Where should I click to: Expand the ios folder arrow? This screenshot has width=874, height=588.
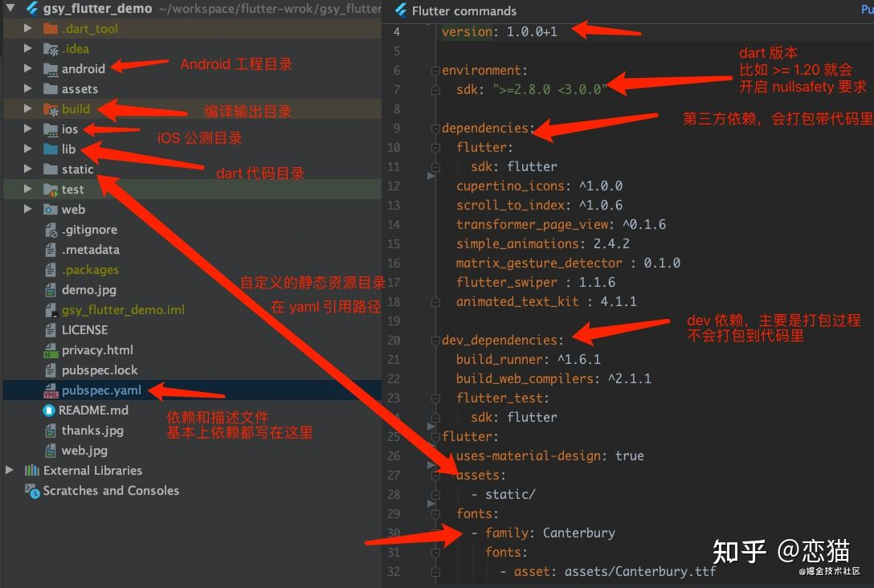pyautogui.click(x=27, y=129)
